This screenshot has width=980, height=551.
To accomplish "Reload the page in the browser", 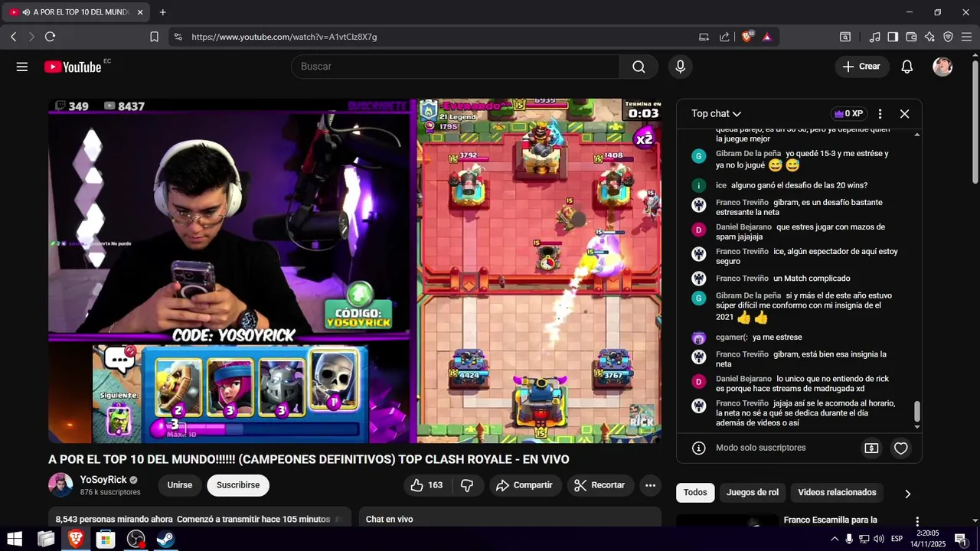I will [51, 36].
